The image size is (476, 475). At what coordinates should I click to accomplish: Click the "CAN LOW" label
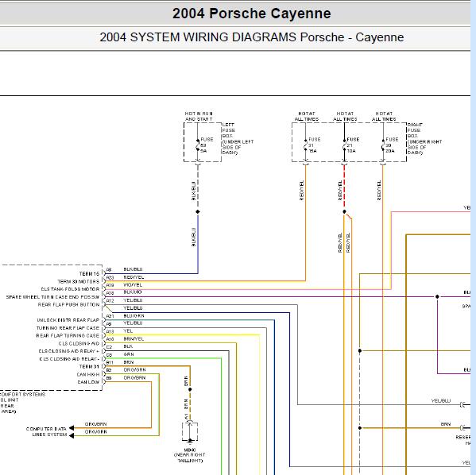tap(88, 382)
